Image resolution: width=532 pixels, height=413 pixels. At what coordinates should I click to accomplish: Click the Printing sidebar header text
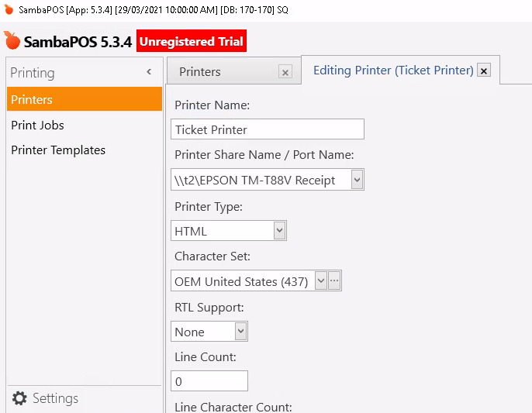tap(33, 73)
